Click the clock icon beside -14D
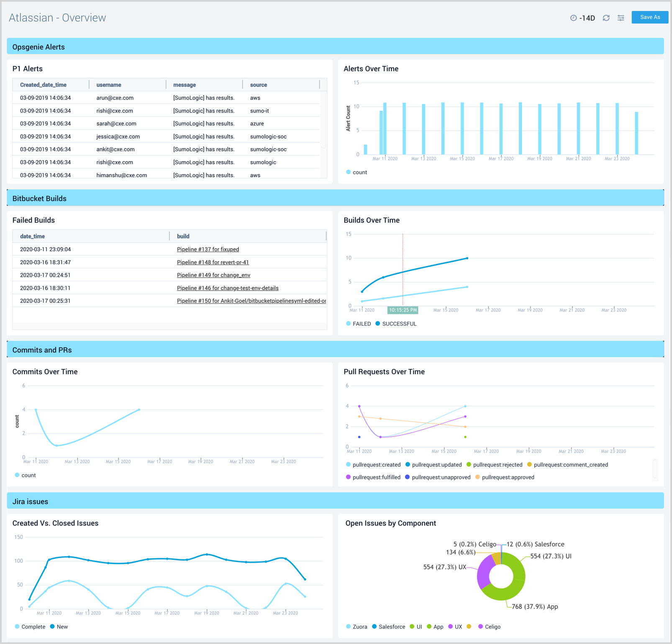672x644 pixels. tap(573, 18)
